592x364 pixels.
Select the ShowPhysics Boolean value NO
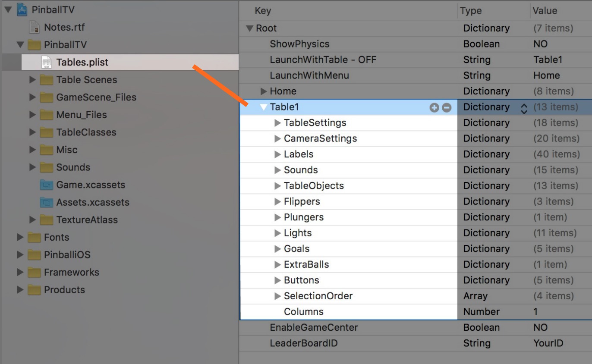click(540, 44)
